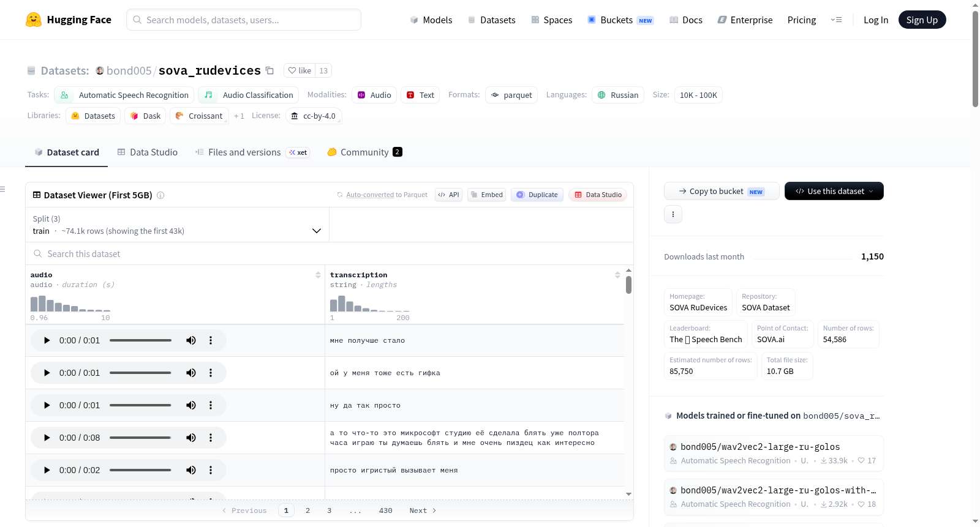Open Datasets in the top navigation
This screenshot has width=980, height=527.
tap(492, 20)
